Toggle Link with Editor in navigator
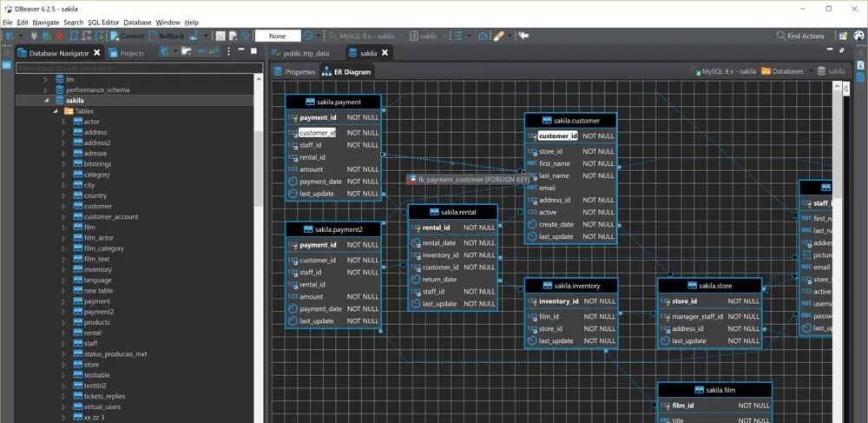The height and width of the screenshot is (423, 868). (214, 51)
